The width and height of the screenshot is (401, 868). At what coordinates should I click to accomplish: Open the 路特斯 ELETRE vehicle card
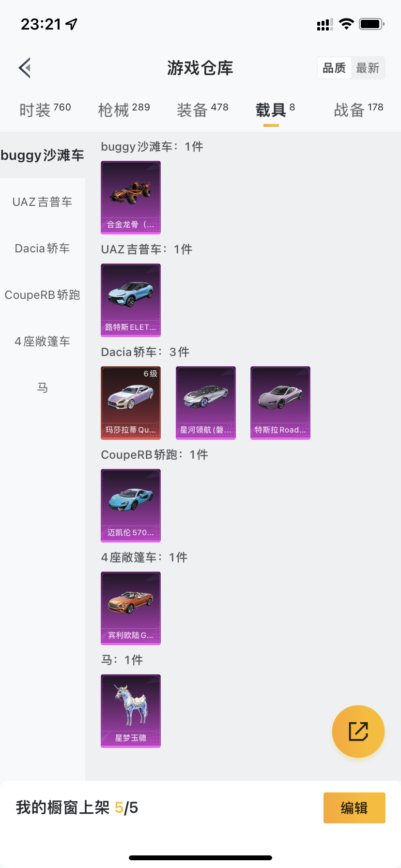(131, 300)
